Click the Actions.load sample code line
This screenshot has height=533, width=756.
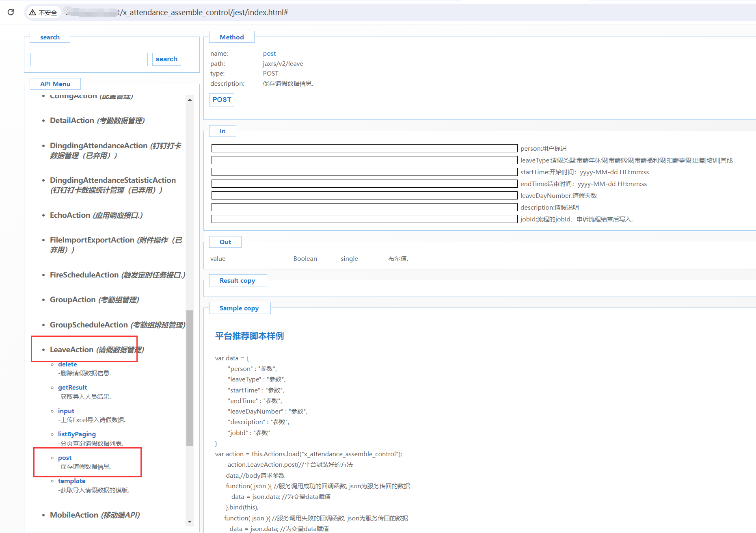309,454
